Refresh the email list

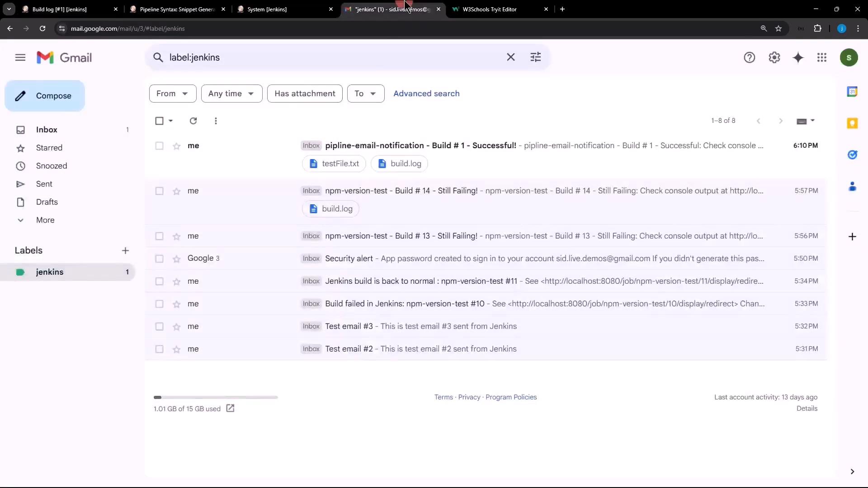tap(193, 121)
